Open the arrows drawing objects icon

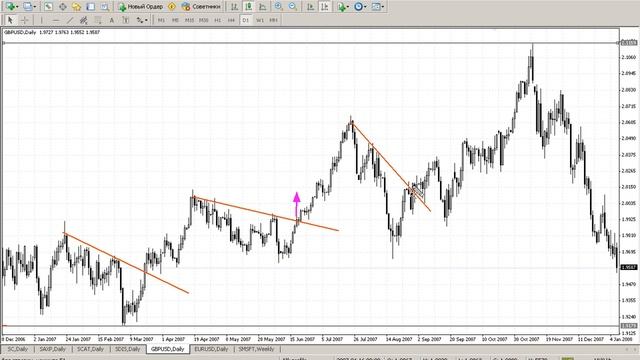[140, 20]
